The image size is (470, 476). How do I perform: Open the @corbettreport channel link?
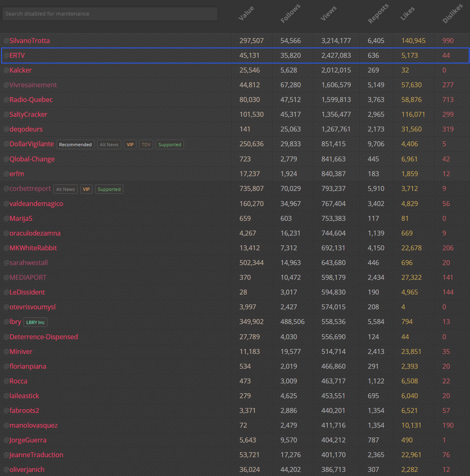coord(27,188)
